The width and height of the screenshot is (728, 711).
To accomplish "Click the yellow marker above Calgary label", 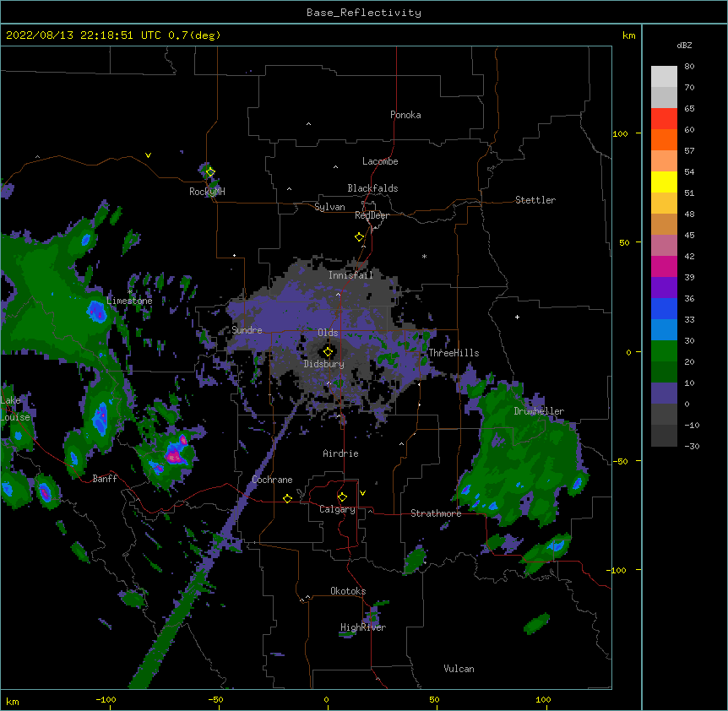I will coord(342,497).
